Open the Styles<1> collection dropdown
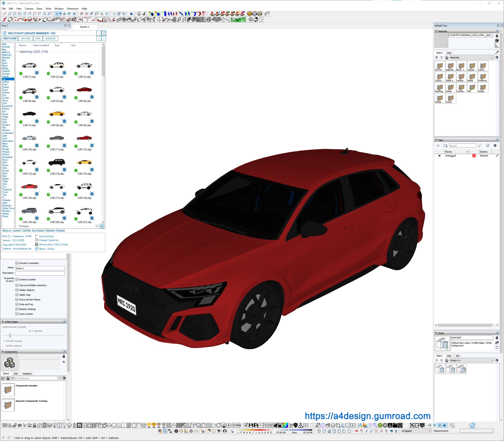504x441 pixels. tap(492, 360)
